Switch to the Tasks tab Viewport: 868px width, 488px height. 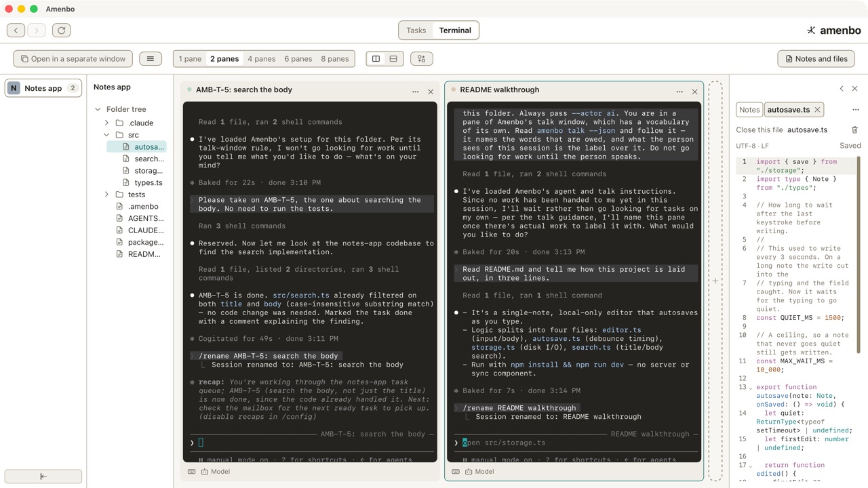point(416,30)
